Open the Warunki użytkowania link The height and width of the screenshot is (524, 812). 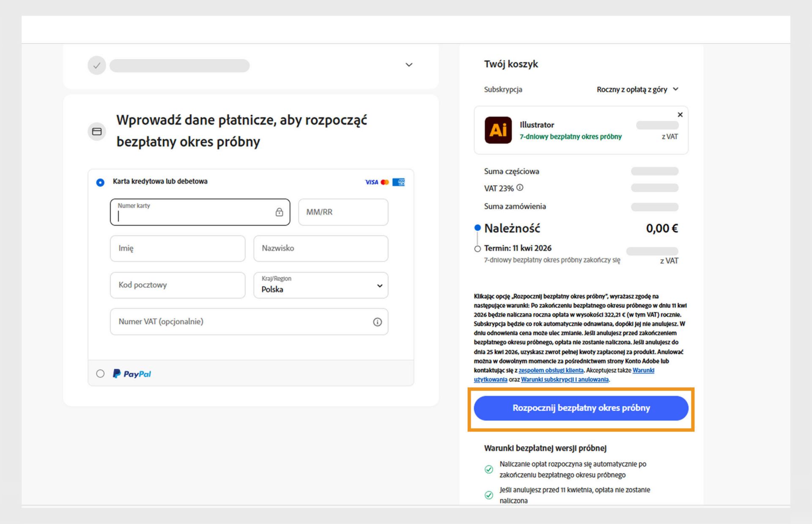click(x=643, y=370)
